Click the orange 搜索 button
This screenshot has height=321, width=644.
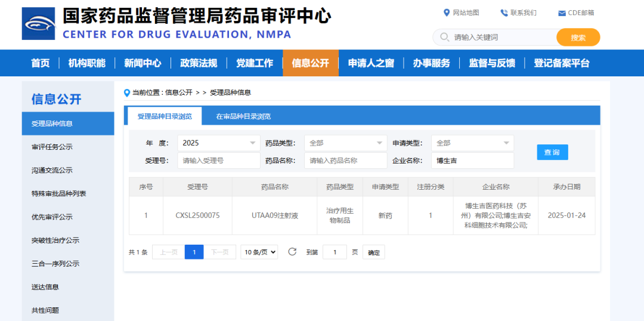pos(578,38)
